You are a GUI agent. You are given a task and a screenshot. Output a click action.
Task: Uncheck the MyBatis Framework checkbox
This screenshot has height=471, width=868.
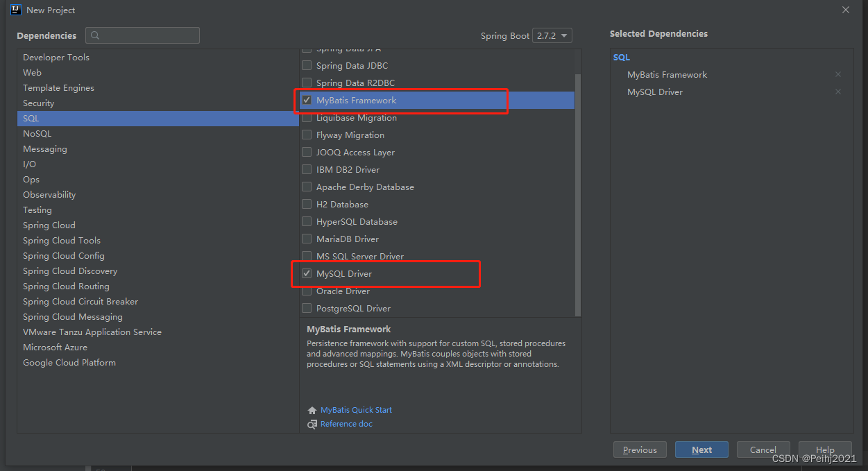307,100
